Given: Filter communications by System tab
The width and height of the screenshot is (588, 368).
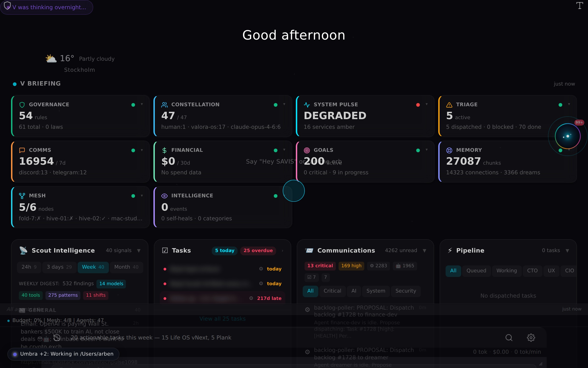Looking at the screenshot, I should pos(376,291).
